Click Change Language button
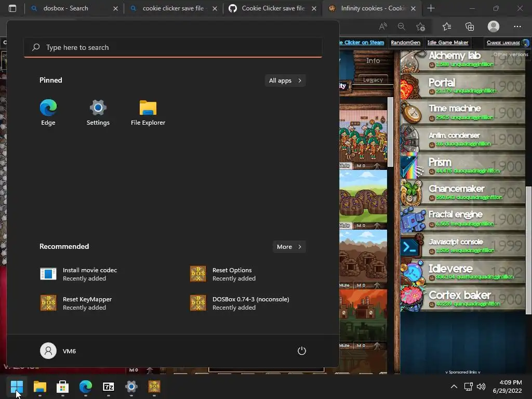 [507, 43]
